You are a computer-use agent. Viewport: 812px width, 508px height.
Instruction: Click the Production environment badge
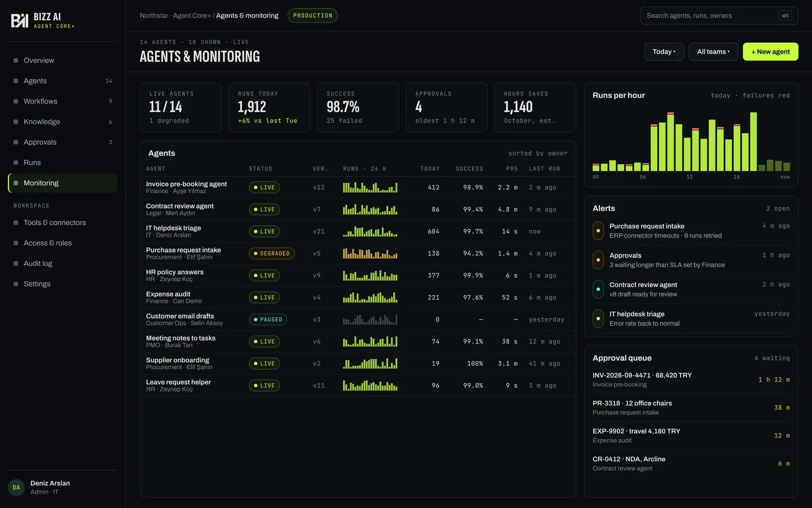pyautogui.click(x=312, y=16)
